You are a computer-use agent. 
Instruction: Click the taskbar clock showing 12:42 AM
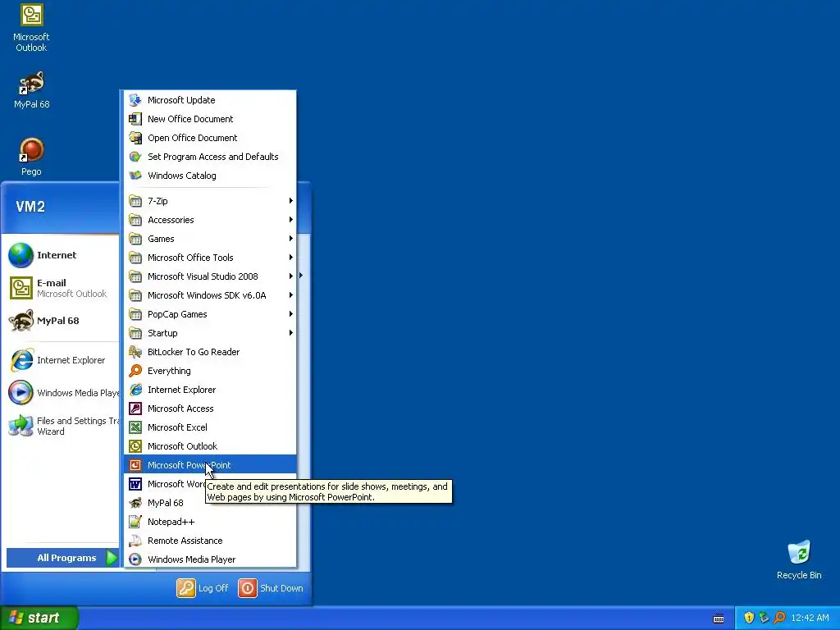point(810,618)
